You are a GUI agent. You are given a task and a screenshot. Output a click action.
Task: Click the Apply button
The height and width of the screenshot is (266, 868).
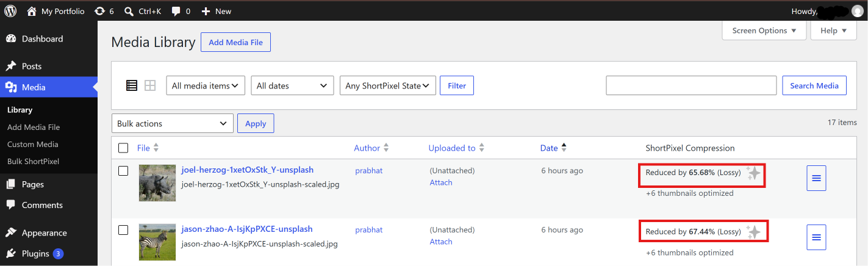(x=256, y=123)
